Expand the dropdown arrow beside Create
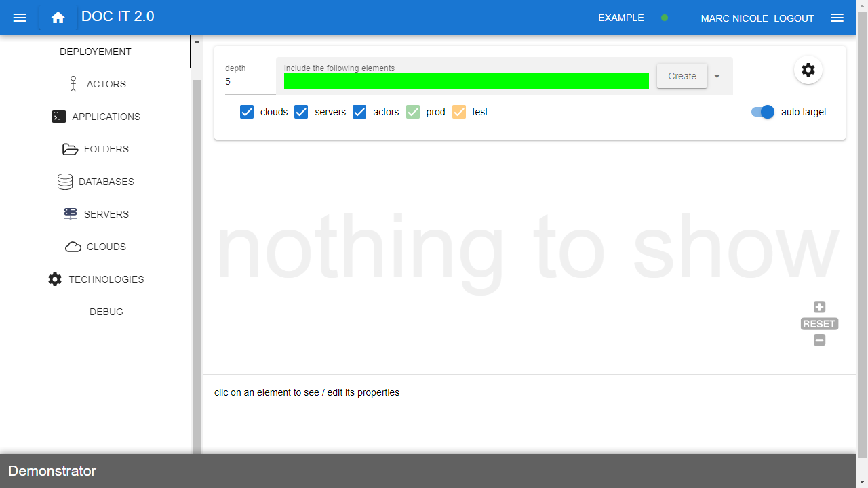This screenshot has width=868, height=488. (717, 76)
